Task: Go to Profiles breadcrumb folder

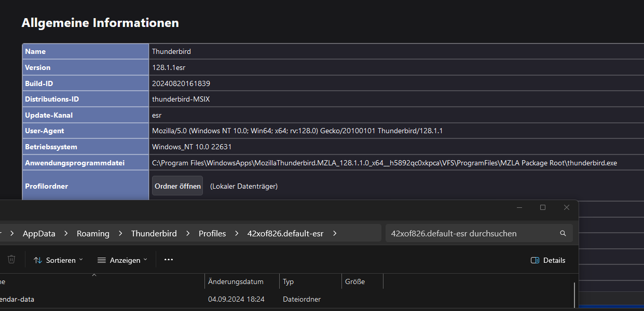Action: tap(212, 233)
